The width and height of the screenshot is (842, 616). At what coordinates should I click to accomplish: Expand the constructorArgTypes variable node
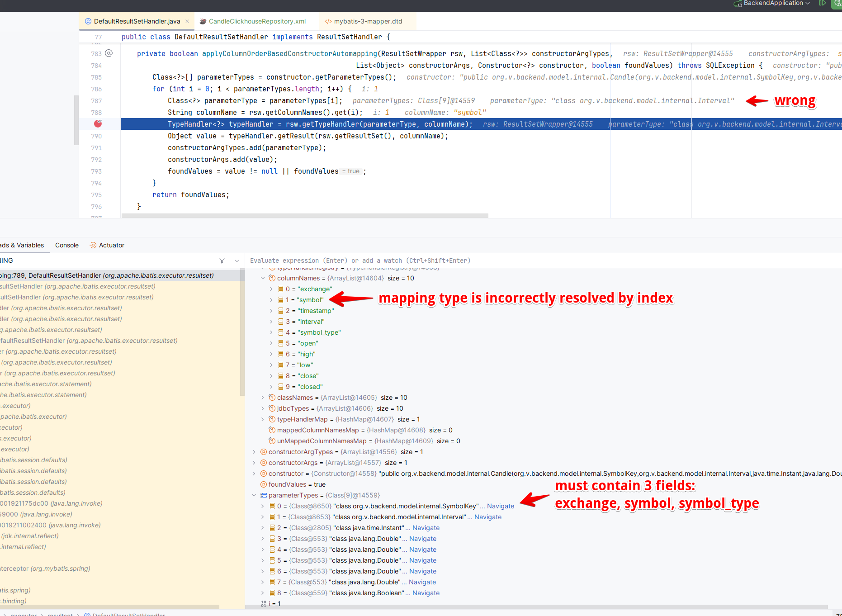[254, 452]
